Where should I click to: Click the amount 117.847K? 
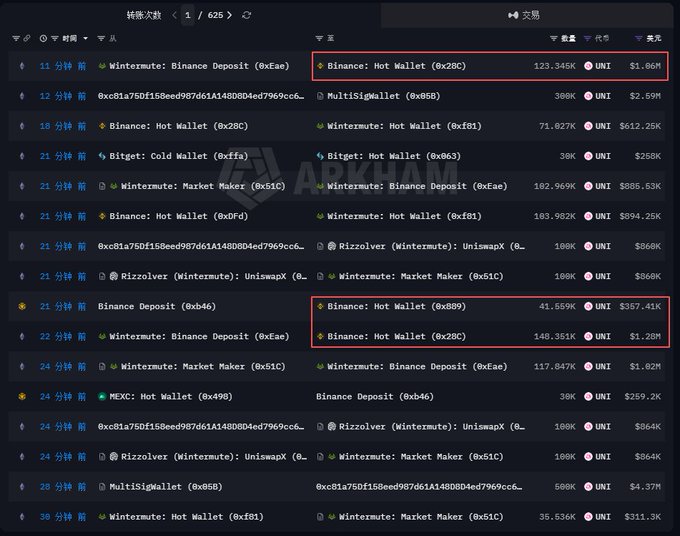[x=555, y=366]
